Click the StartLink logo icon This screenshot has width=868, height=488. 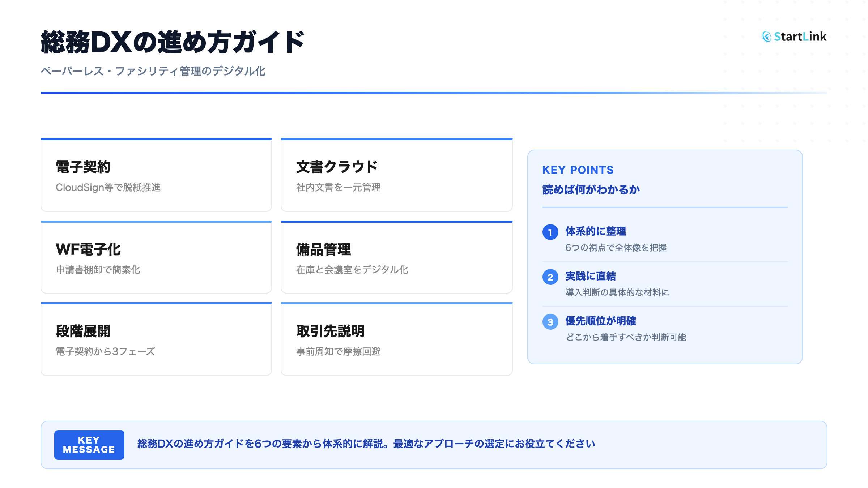[766, 37]
